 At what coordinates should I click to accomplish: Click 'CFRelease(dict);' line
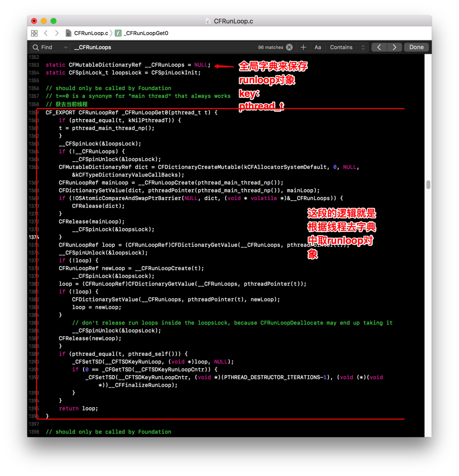point(98,206)
